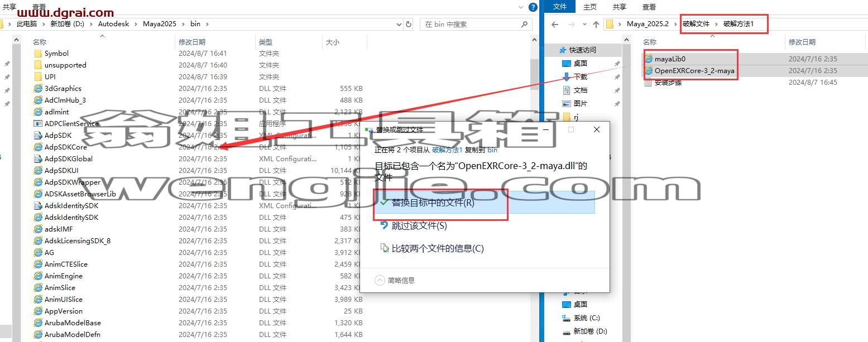868x342 pixels.
Task: Open address bar history dropdown in bin window
Action: click(399, 24)
